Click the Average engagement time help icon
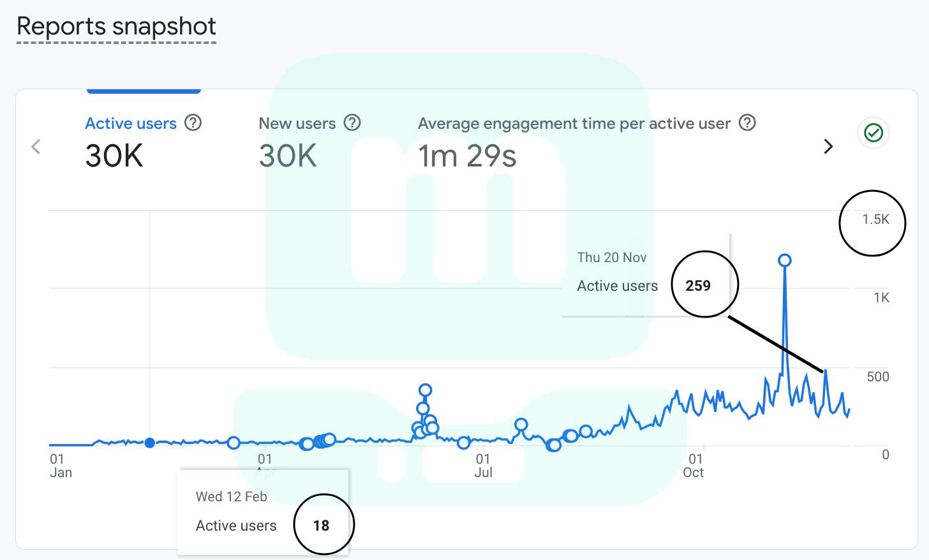Screen dimensions: 929x560 click(x=747, y=122)
